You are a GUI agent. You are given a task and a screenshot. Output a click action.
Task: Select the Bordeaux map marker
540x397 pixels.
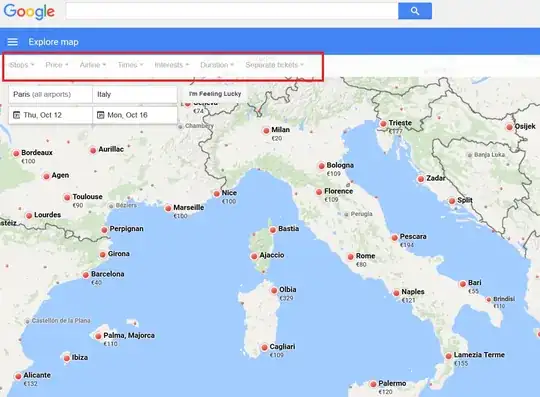coord(16,154)
